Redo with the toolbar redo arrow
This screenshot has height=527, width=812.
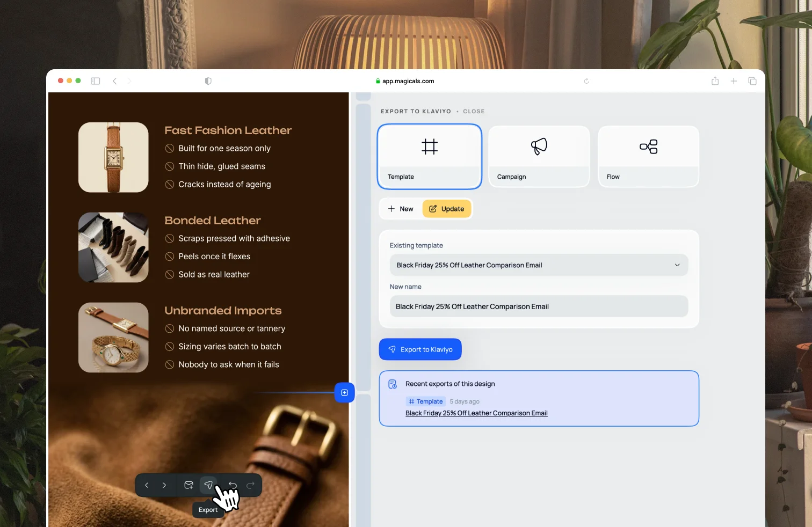[250, 485]
